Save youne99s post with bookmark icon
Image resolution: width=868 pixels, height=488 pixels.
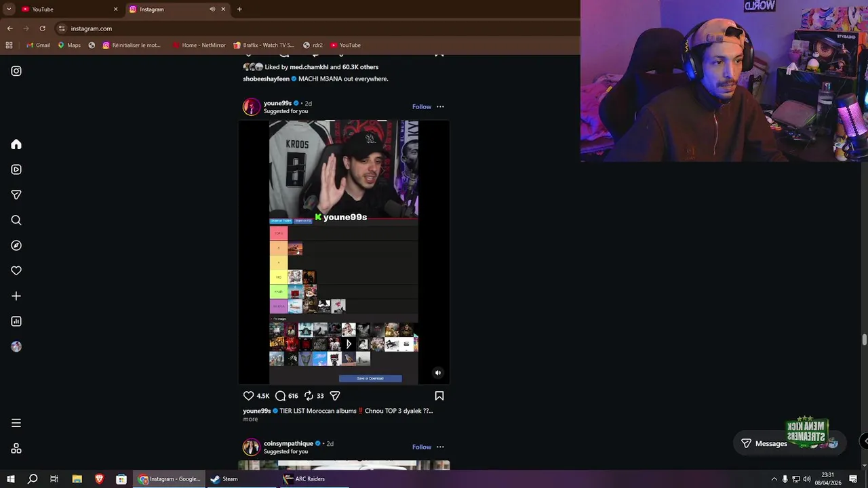[x=439, y=396]
